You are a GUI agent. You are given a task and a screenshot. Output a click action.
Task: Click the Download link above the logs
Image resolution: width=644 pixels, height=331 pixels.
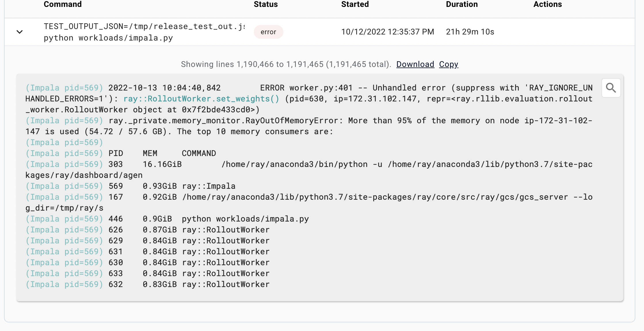tap(415, 64)
